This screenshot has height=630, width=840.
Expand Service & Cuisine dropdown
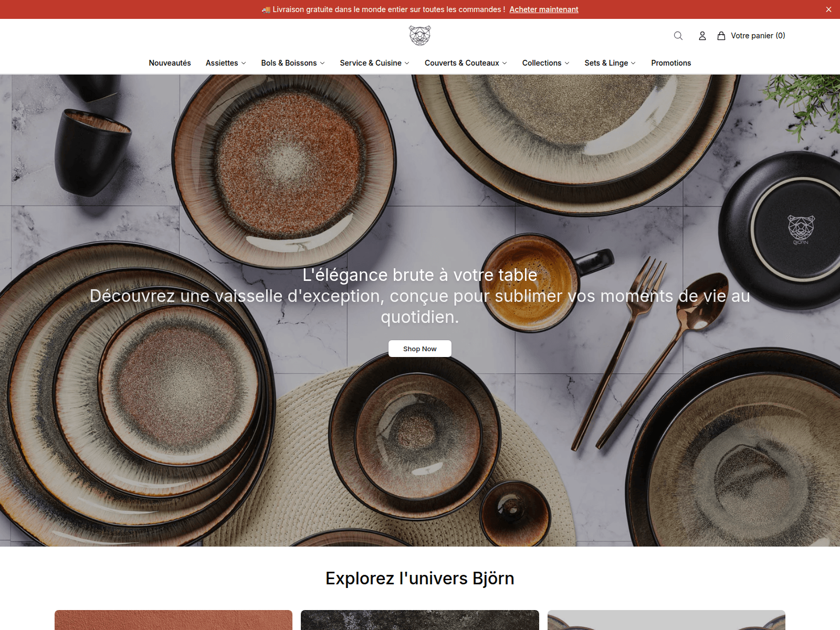(x=374, y=63)
